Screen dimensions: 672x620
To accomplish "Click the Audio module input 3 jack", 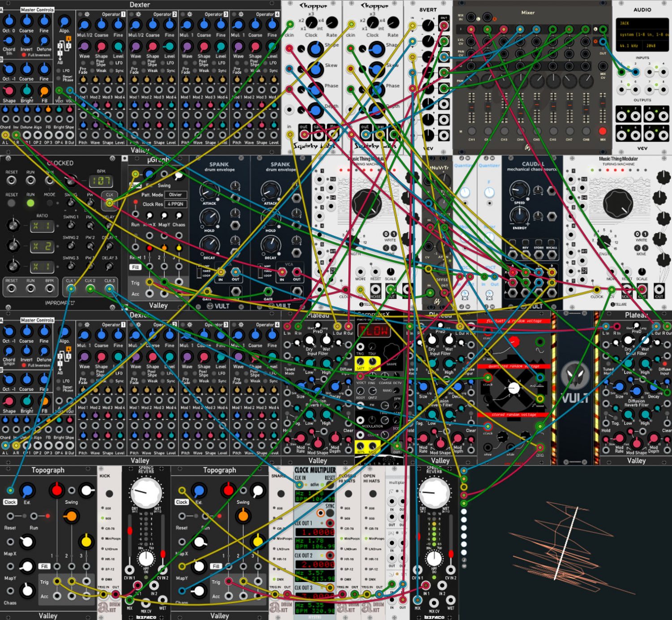I will pos(650,72).
